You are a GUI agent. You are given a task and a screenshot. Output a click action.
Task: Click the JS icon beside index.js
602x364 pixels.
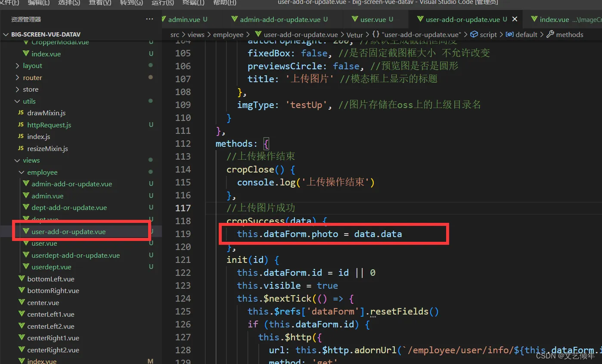pos(21,136)
